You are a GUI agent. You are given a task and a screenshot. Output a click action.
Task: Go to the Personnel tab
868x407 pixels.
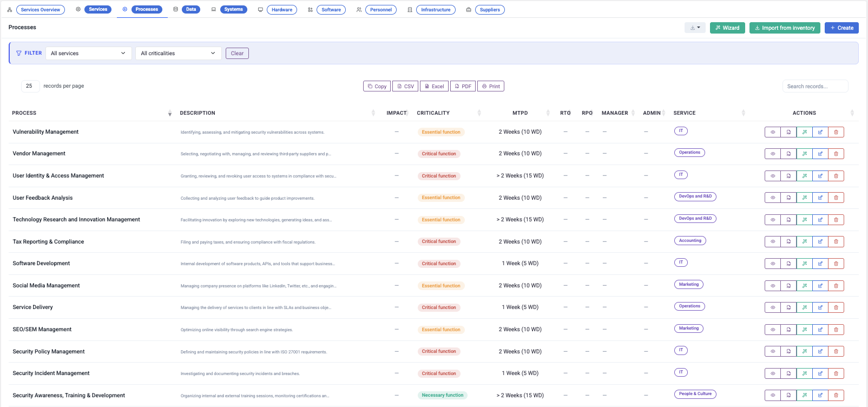tap(381, 10)
